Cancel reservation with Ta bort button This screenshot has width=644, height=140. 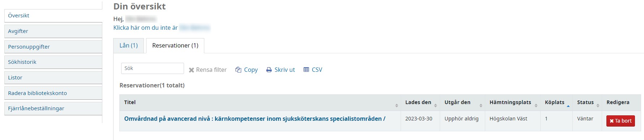pyautogui.click(x=620, y=121)
